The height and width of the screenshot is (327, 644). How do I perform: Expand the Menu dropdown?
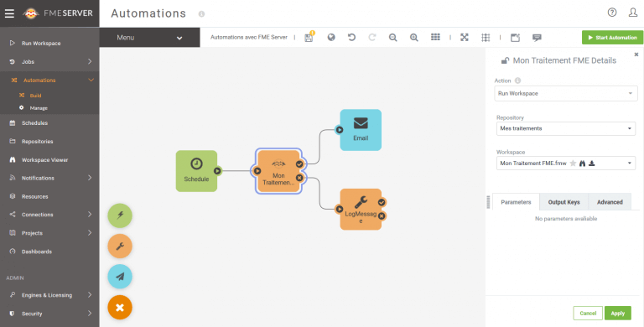[149, 38]
